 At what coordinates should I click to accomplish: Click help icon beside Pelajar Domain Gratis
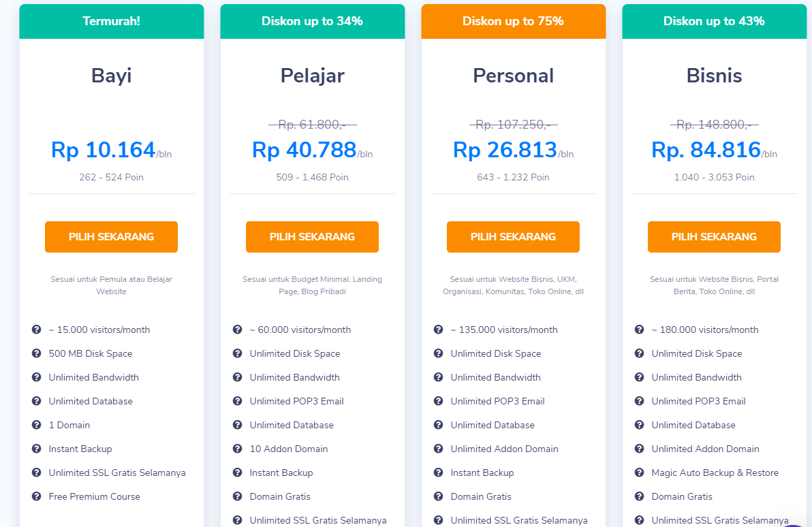(x=237, y=496)
